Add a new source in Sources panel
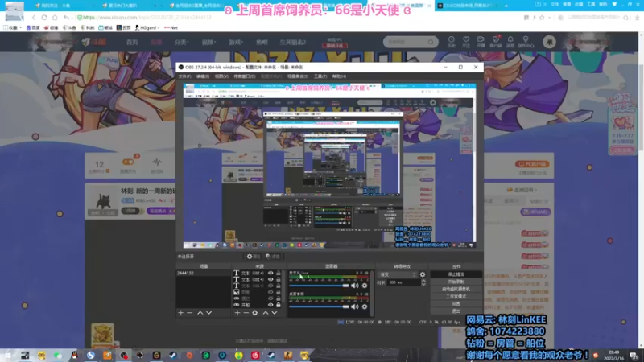This screenshot has height=362, width=644. point(237,313)
